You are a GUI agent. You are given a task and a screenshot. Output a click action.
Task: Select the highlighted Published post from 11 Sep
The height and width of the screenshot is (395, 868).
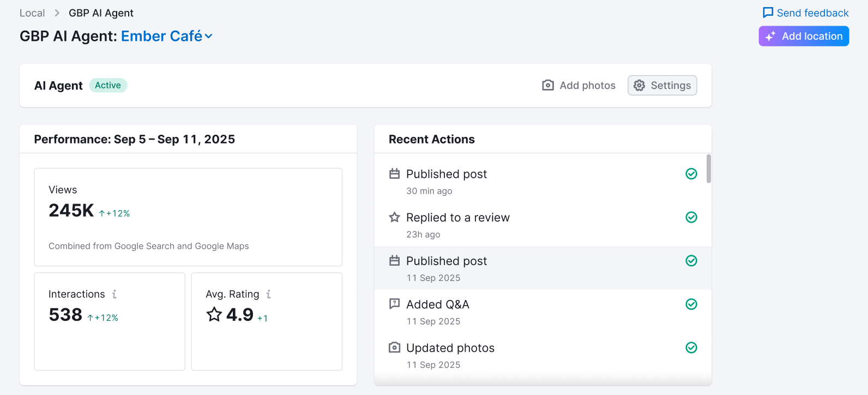[446, 261]
